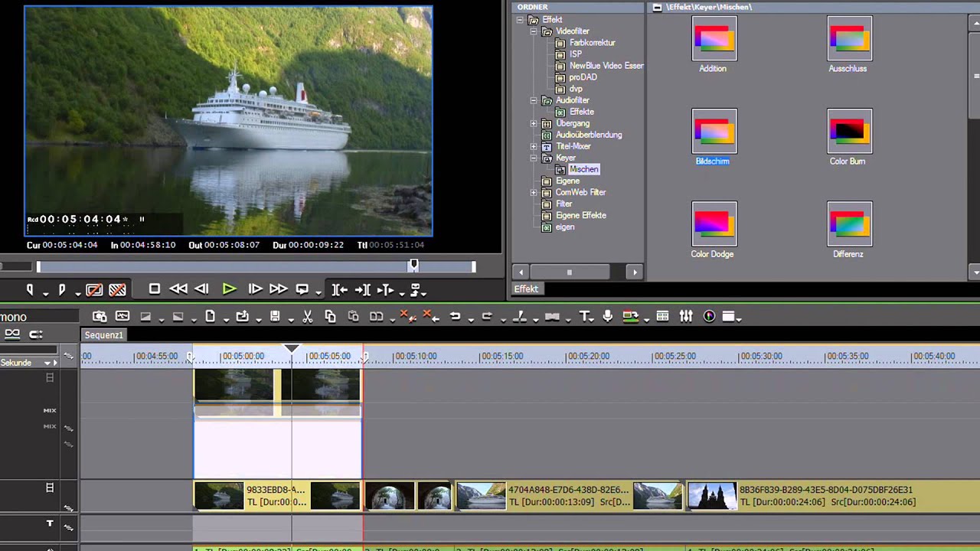Click the Redo arrow icon
Viewport: 980px width, 551px height.
(486, 316)
